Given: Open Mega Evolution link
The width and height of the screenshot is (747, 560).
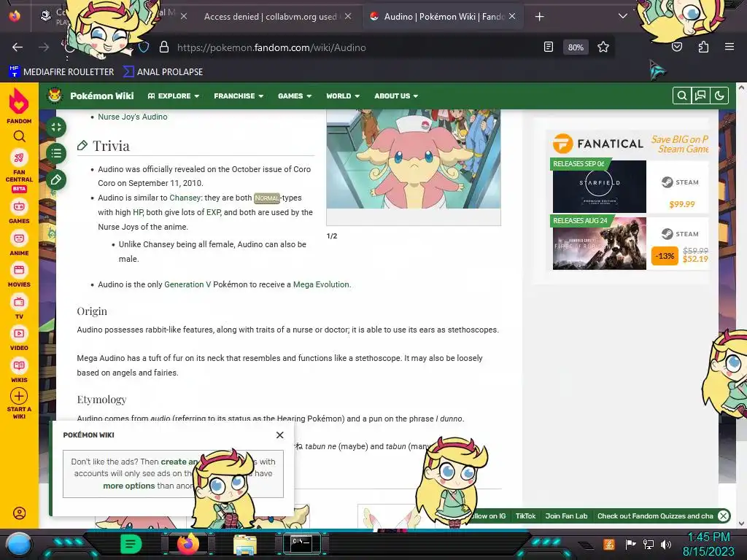Looking at the screenshot, I should point(321,284).
